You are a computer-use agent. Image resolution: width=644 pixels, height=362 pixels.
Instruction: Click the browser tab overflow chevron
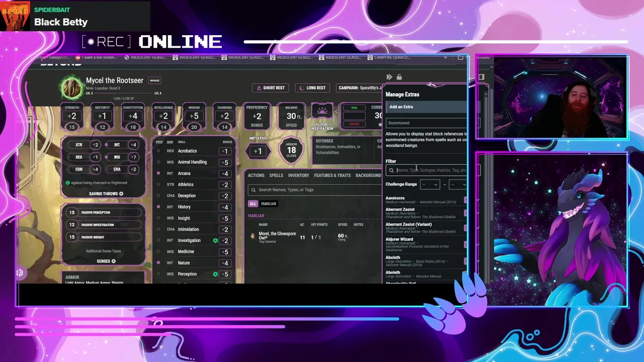(x=445, y=58)
